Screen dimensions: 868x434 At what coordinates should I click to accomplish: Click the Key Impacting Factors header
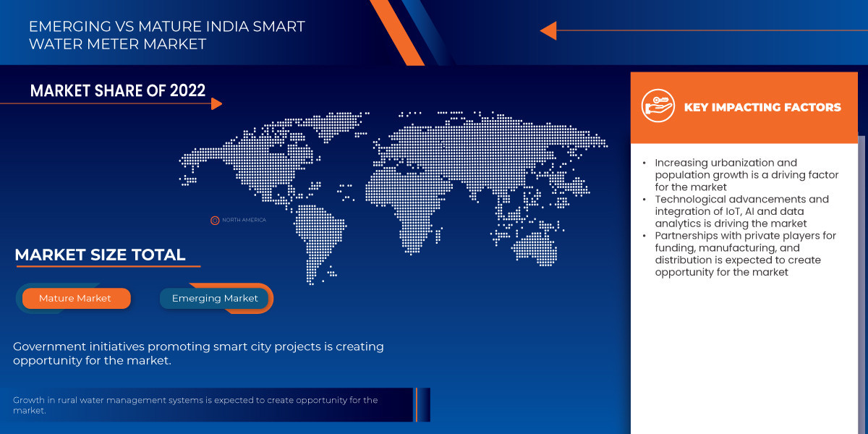(762, 107)
